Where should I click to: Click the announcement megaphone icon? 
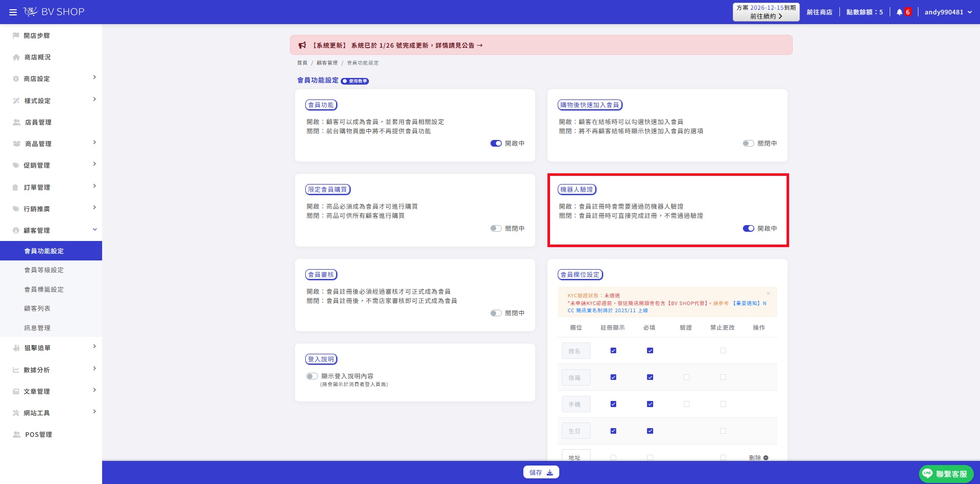point(302,46)
